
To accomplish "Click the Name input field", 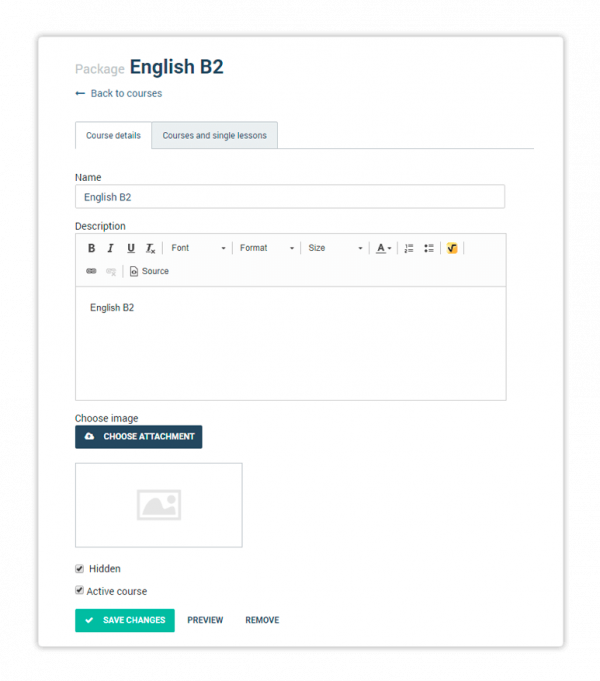I will (289, 197).
